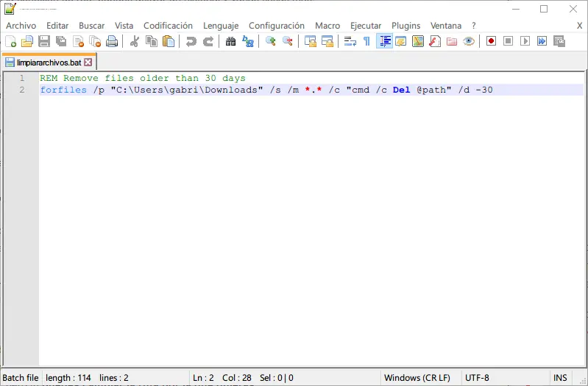The width and height of the screenshot is (588, 386).
Task: Copy selection with the copy icon
Action: pos(152,41)
